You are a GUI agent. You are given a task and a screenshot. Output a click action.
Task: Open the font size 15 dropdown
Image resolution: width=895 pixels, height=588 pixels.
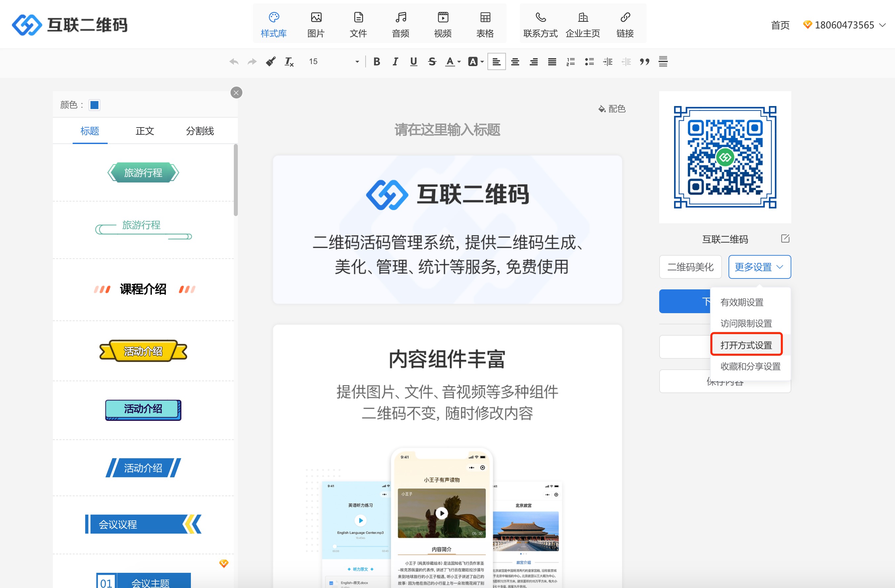pos(333,62)
